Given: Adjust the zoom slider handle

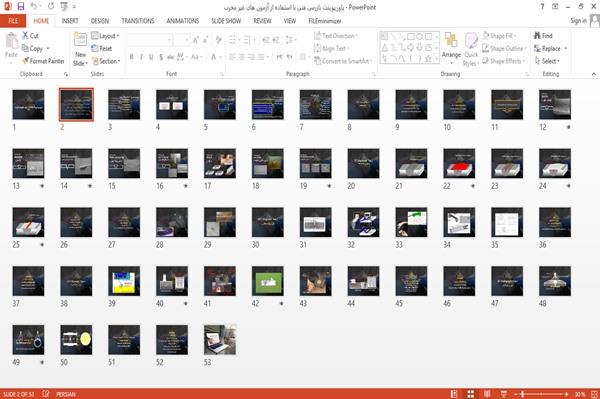Looking at the screenshot, I should point(522,394).
